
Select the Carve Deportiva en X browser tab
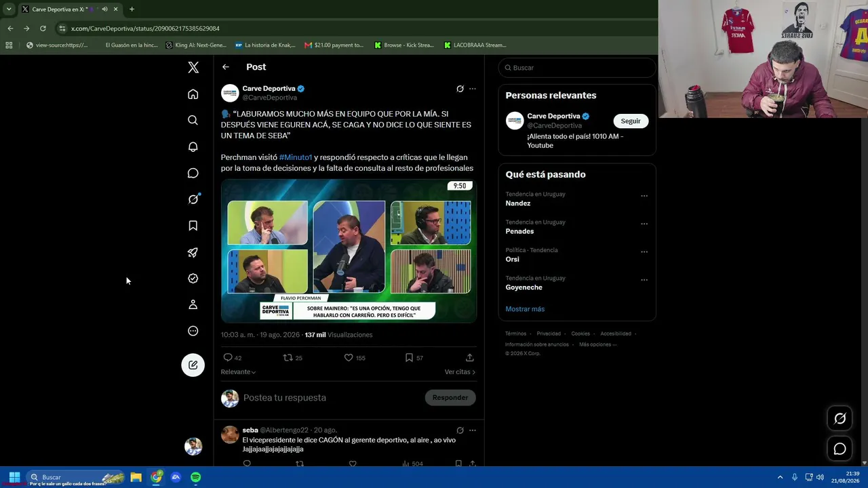coord(69,9)
